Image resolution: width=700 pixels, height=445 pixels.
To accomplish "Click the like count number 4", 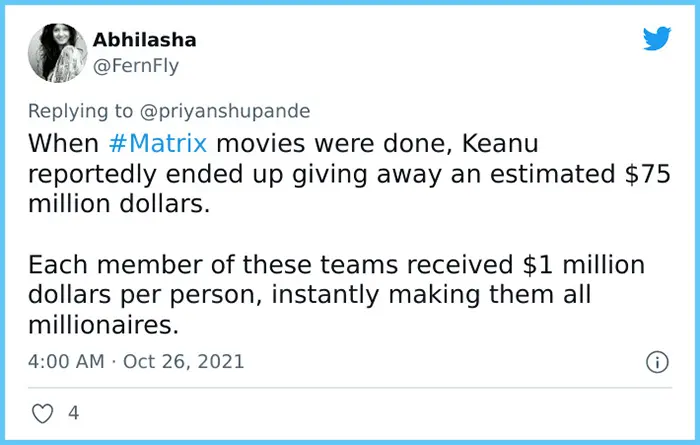I will click(73, 412).
